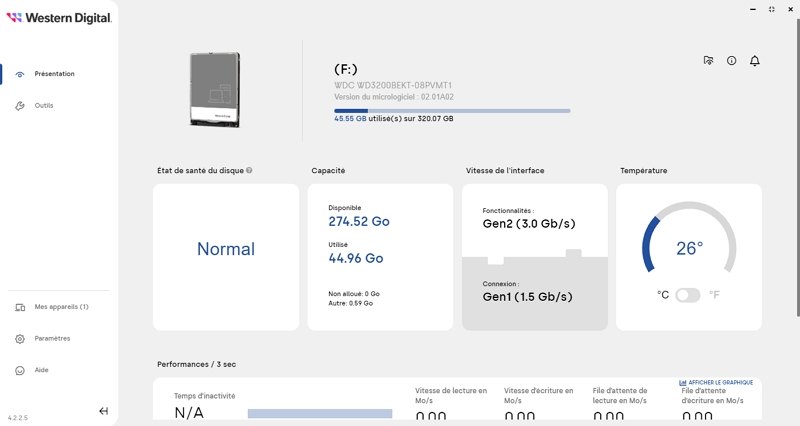Click the Paramètres gear icon

pos(20,338)
